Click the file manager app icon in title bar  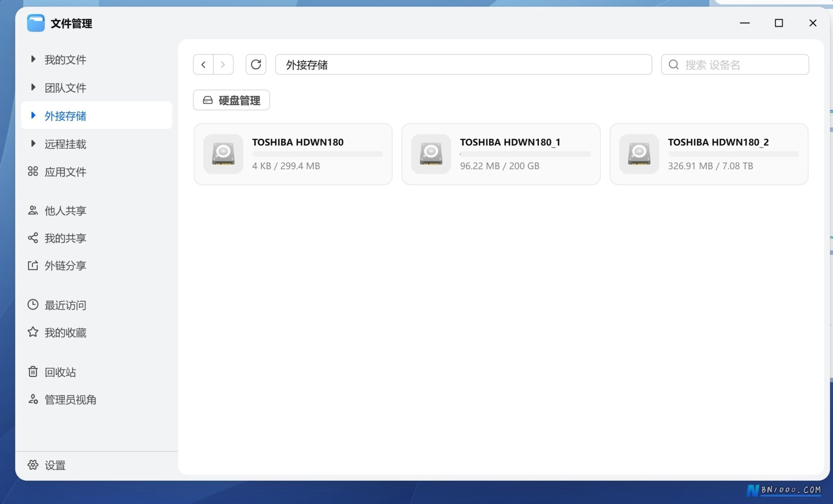[36, 23]
